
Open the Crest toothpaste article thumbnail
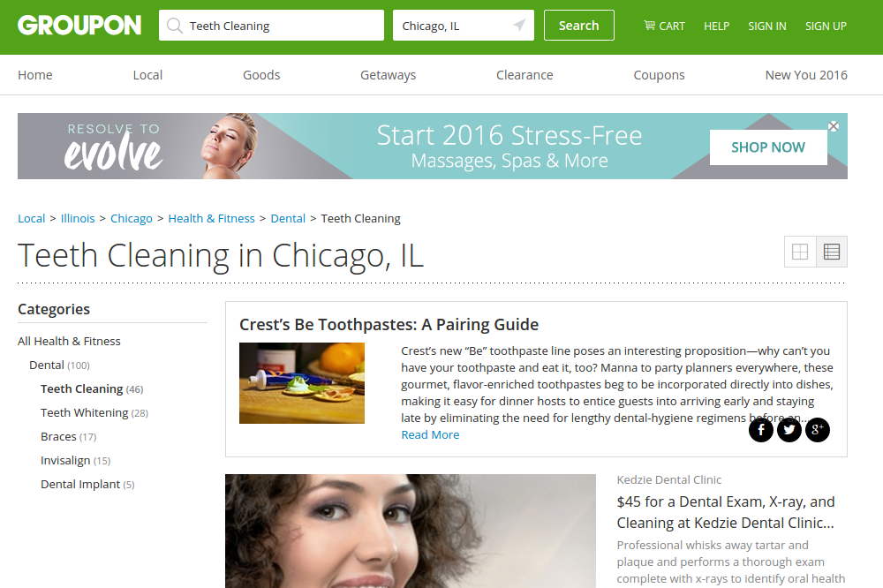[x=302, y=383]
